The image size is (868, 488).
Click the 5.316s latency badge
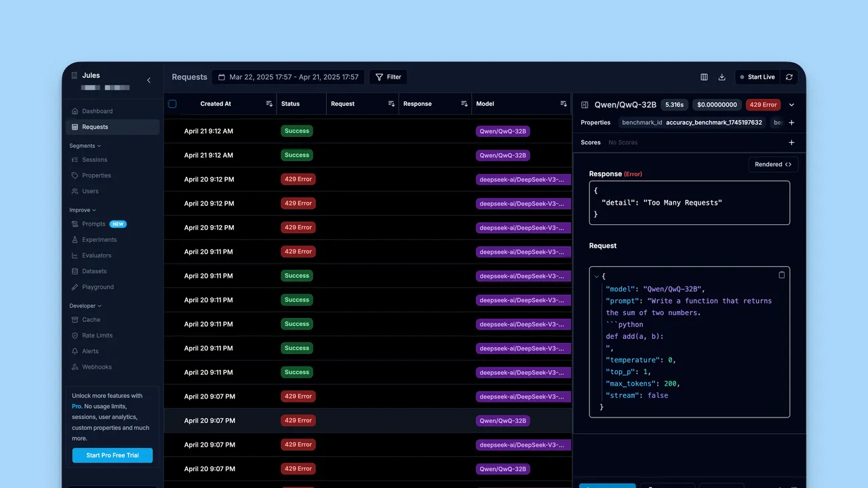tap(674, 105)
